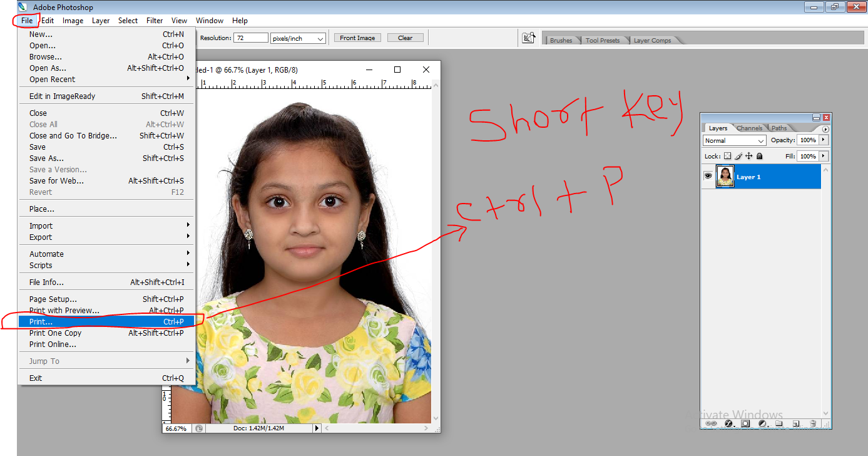Hide Layer 1 with the eye toggle

[708, 176]
